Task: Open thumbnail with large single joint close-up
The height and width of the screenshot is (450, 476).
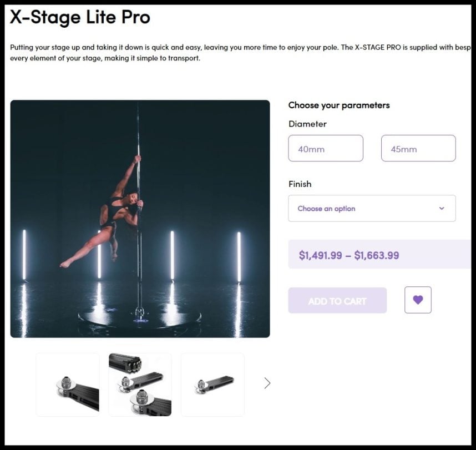Action: tap(68, 385)
